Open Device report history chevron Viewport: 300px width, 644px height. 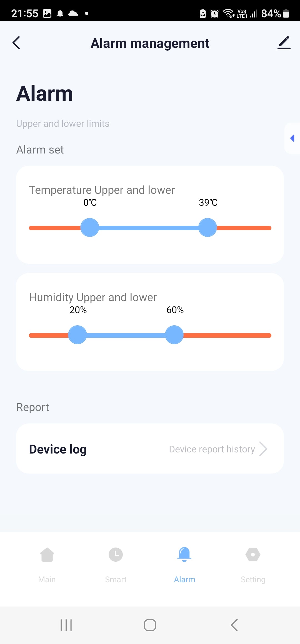click(x=263, y=449)
